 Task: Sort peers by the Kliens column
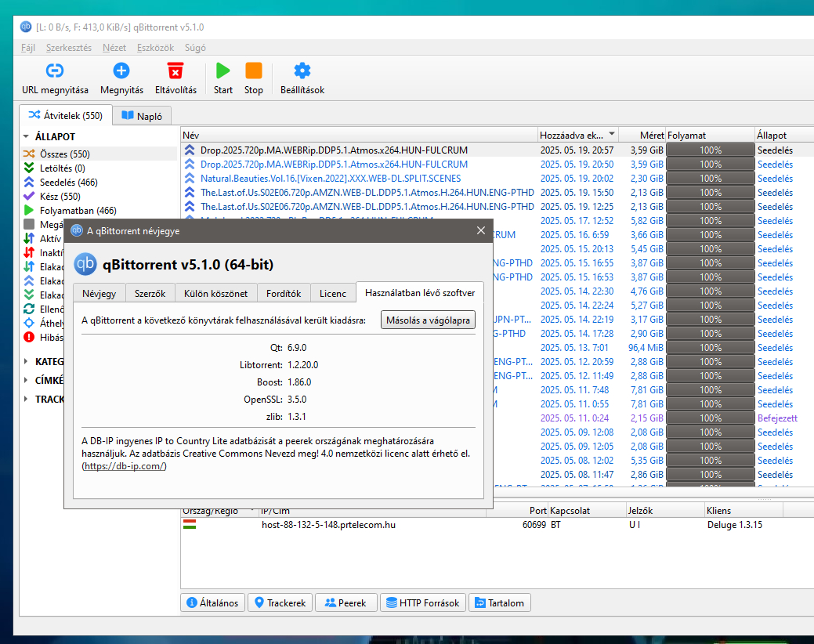click(743, 511)
